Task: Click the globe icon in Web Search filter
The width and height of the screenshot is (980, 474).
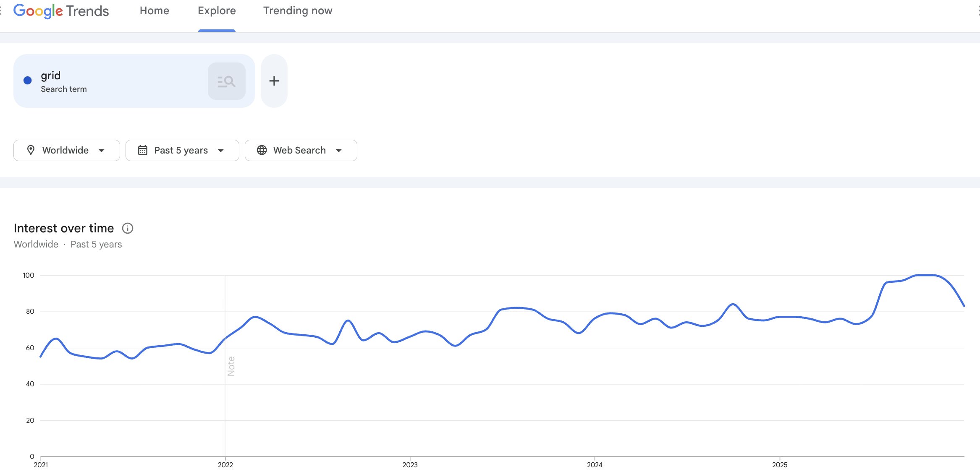Action: [x=262, y=150]
